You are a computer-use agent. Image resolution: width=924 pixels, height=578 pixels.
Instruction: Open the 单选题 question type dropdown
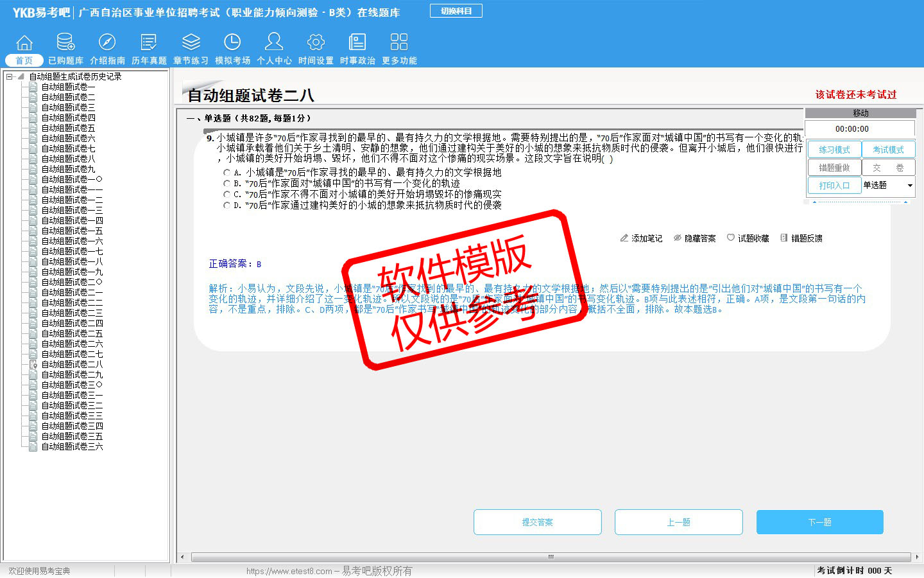pyautogui.click(x=909, y=186)
